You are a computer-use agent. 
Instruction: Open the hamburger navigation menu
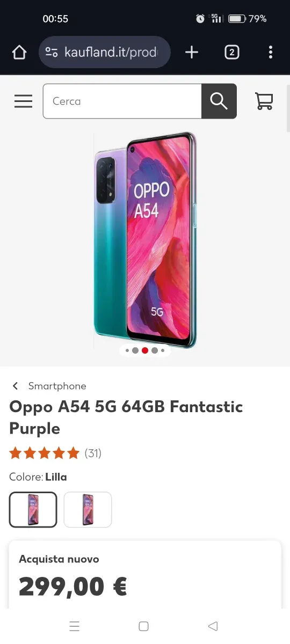(x=23, y=101)
